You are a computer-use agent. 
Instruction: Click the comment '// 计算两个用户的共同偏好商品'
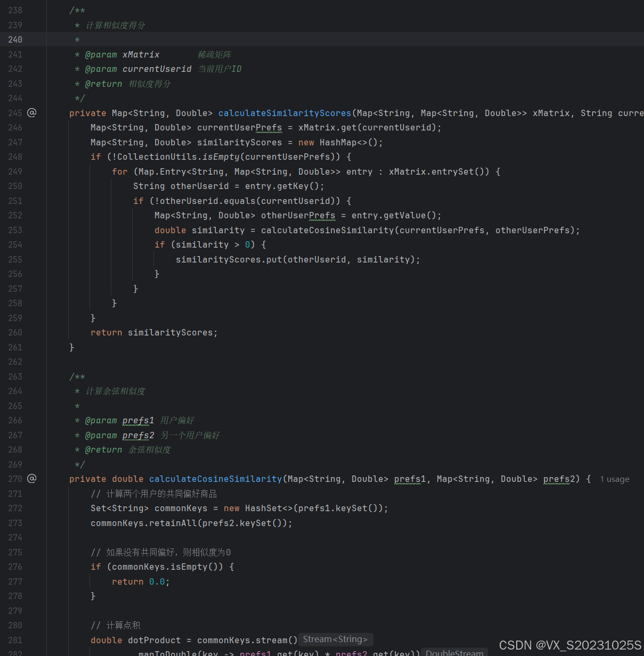coord(154,494)
